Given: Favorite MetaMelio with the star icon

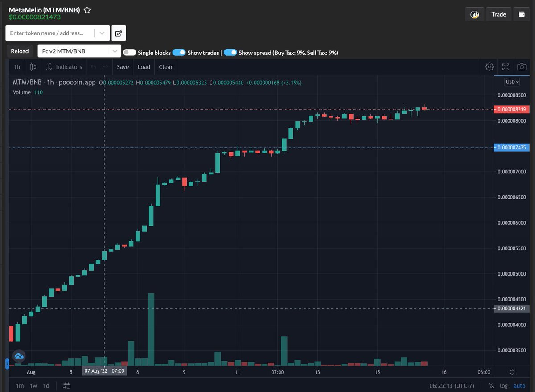Looking at the screenshot, I should [87, 10].
